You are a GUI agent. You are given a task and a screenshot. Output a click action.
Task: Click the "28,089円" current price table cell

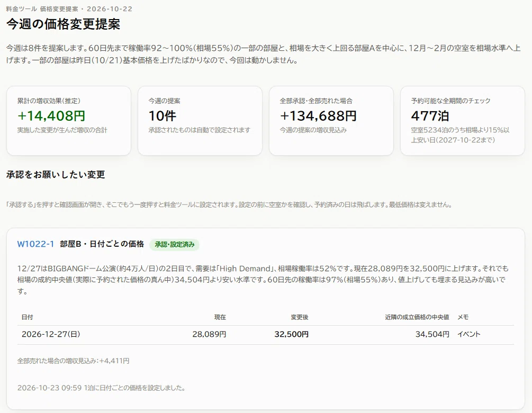[209, 334]
